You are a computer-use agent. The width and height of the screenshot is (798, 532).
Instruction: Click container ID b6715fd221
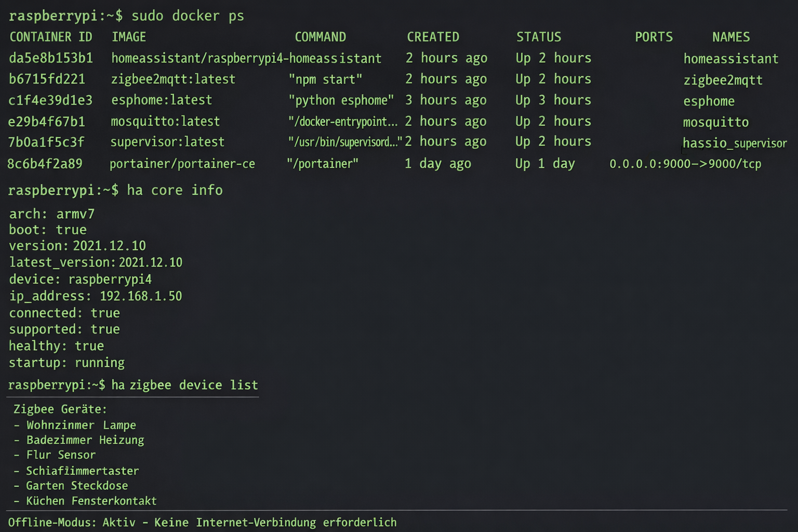(47, 79)
